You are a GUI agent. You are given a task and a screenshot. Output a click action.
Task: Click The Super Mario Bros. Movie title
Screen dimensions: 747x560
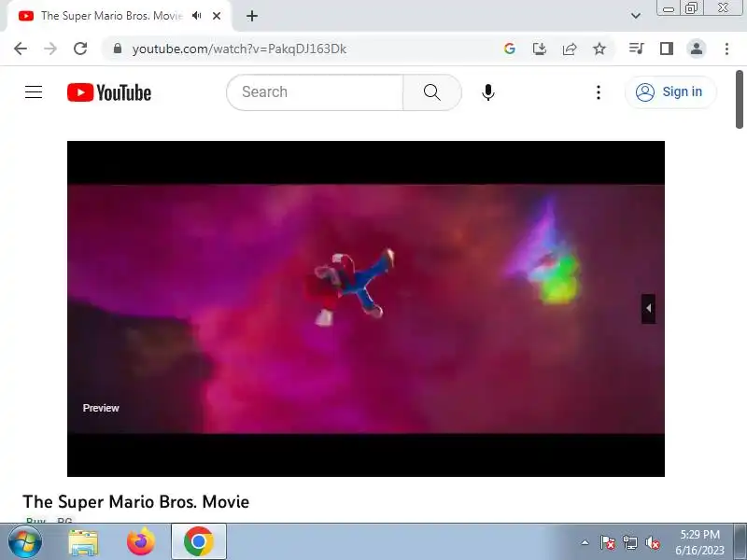point(135,502)
